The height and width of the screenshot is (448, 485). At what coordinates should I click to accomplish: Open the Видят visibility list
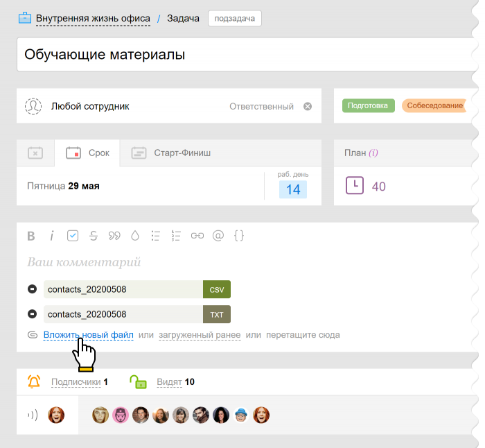pyautogui.click(x=169, y=382)
